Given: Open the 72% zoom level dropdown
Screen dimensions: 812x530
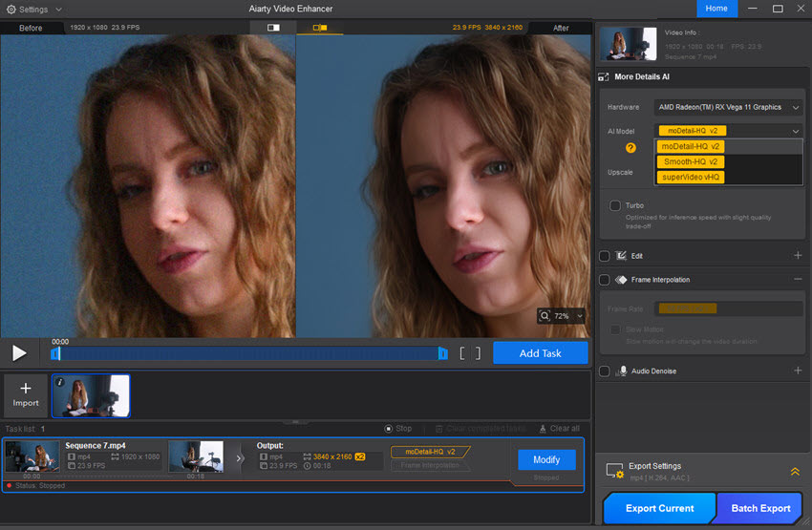Looking at the screenshot, I should point(580,316).
